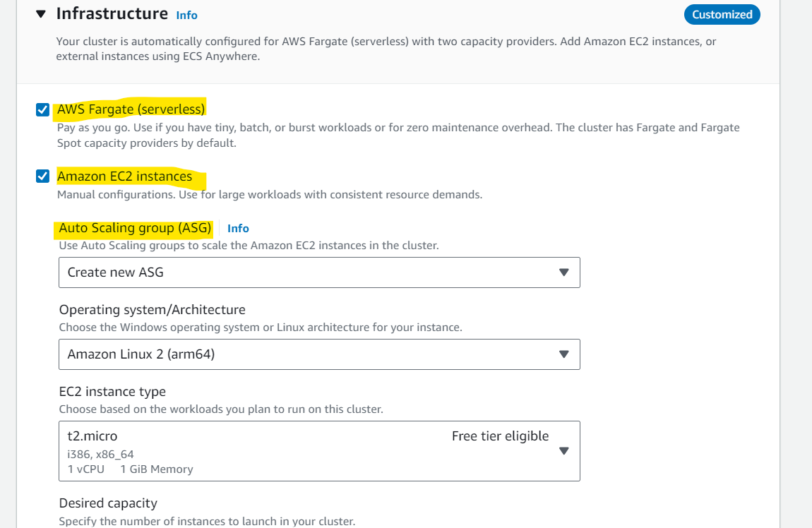Open the Info link beside Infrastructure heading
Image resolution: width=812 pixels, height=528 pixels.
186,16
